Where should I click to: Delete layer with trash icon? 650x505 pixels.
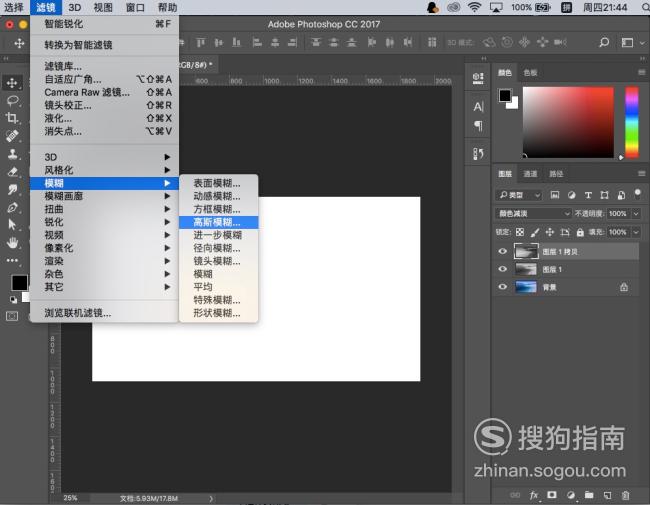pyautogui.click(x=626, y=495)
